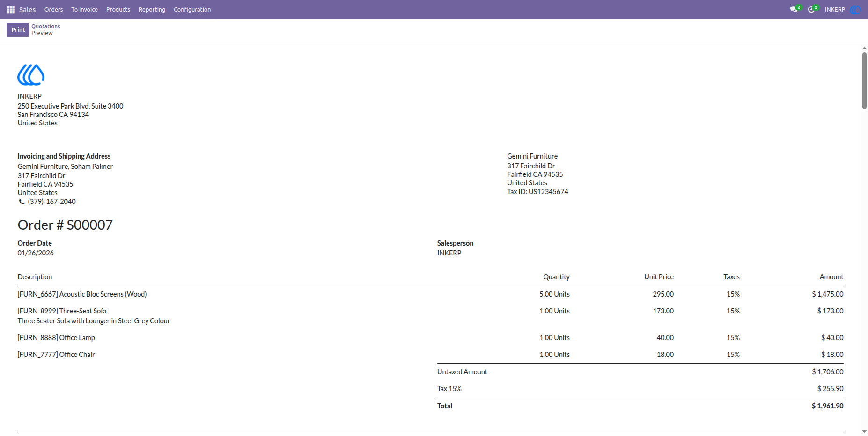Click the phone number (379)-167-2040
This screenshot has width=868, height=436.
point(51,202)
